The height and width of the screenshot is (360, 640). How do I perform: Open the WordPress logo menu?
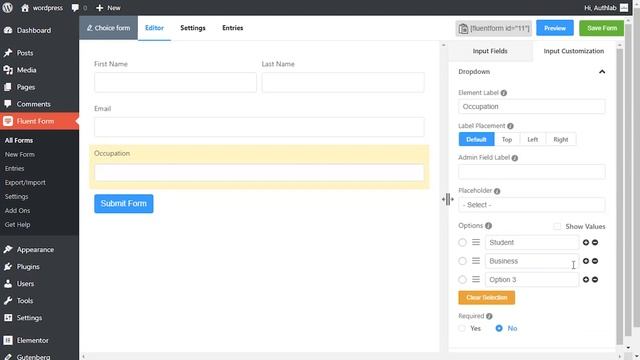7,7
